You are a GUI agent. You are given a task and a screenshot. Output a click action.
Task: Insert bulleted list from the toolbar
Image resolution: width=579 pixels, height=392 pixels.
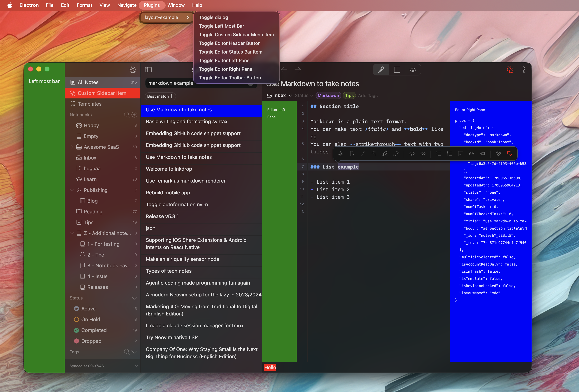(438, 154)
